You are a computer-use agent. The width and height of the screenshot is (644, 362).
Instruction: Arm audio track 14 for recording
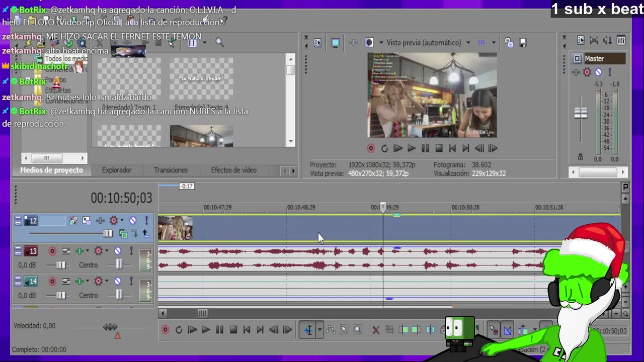coord(52,282)
